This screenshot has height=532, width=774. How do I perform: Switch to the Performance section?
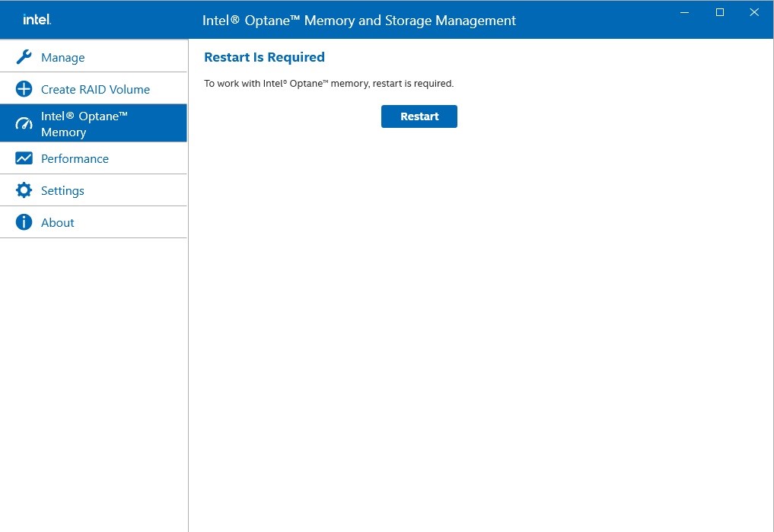(75, 158)
